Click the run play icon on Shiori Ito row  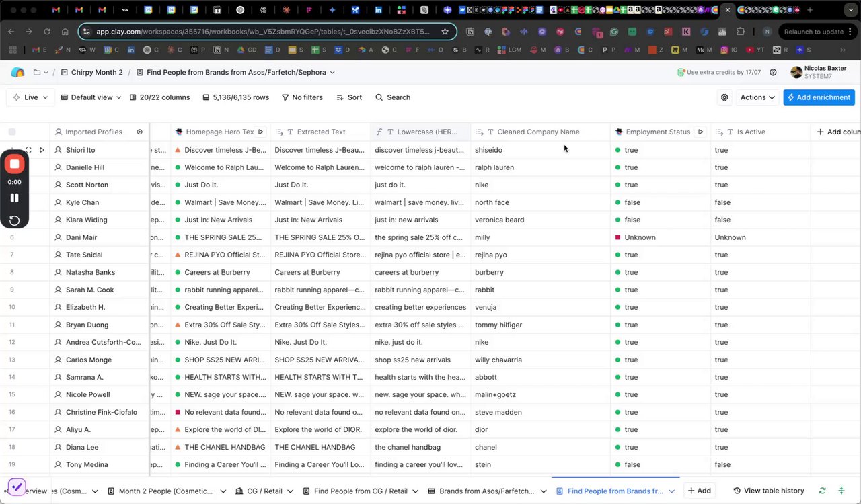(x=42, y=150)
